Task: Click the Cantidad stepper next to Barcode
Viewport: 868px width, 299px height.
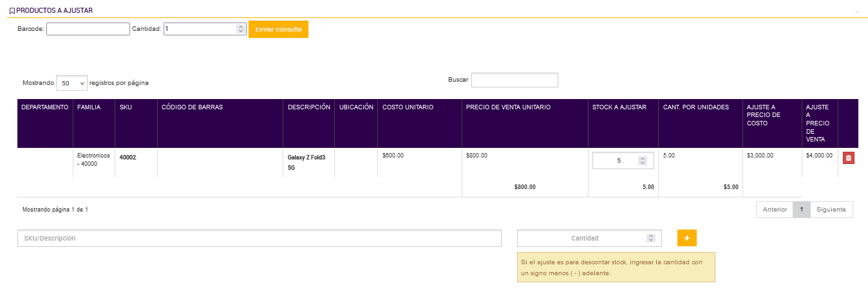Action: (x=241, y=29)
